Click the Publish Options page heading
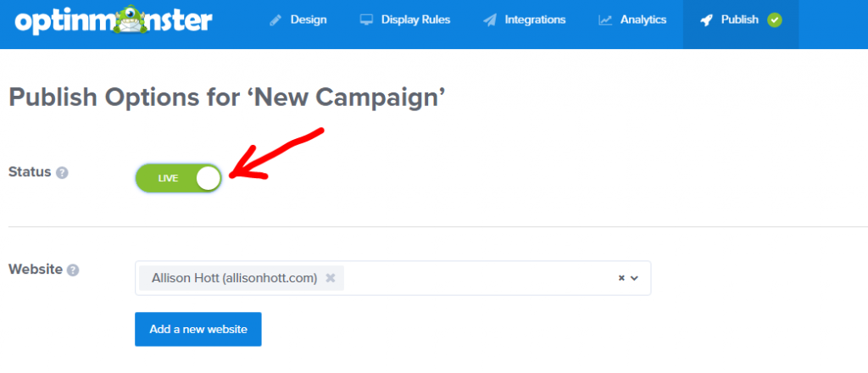The height and width of the screenshot is (373, 868). (227, 98)
